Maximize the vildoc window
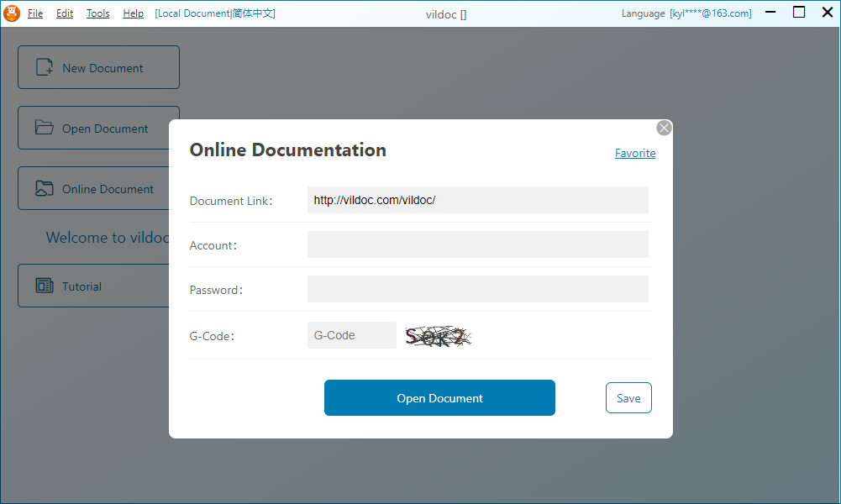The width and height of the screenshot is (841, 504). click(798, 13)
